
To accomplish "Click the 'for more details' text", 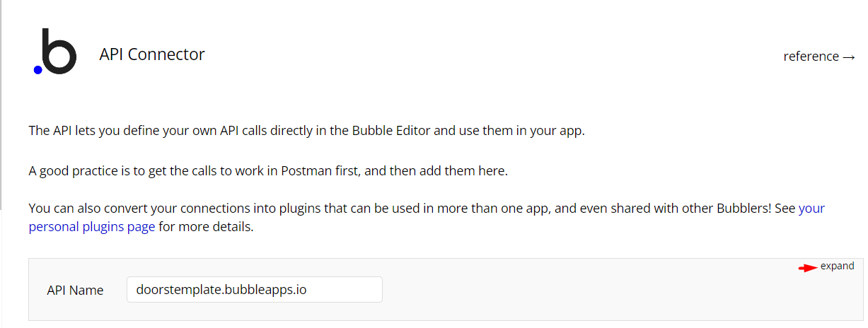I will [206, 228].
